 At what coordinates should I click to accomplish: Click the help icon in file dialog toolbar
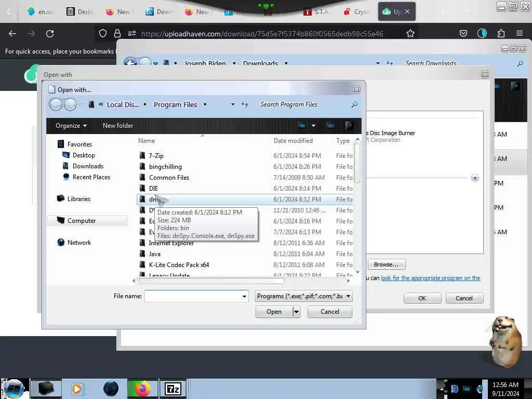pyautogui.click(x=349, y=126)
